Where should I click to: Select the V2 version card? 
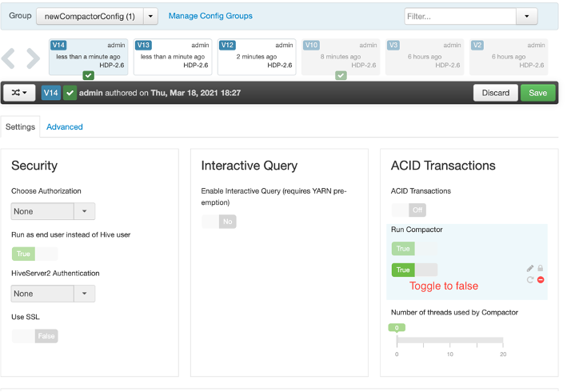tap(509, 57)
